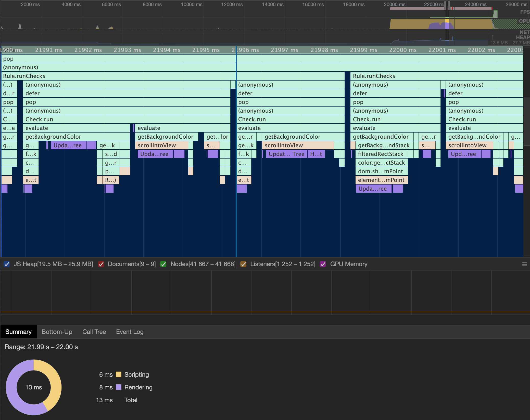Select the Event Log tab

tap(130, 332)
